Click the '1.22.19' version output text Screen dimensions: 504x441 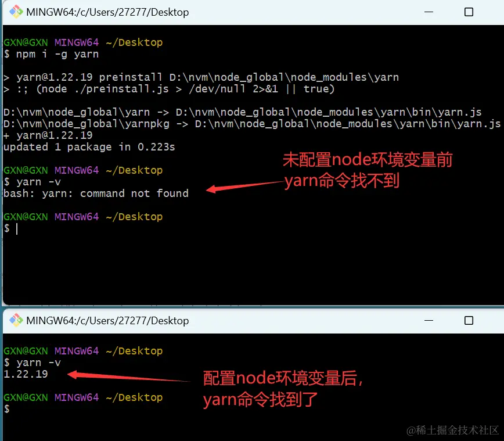pyautogui.click(x=25, y=374)
